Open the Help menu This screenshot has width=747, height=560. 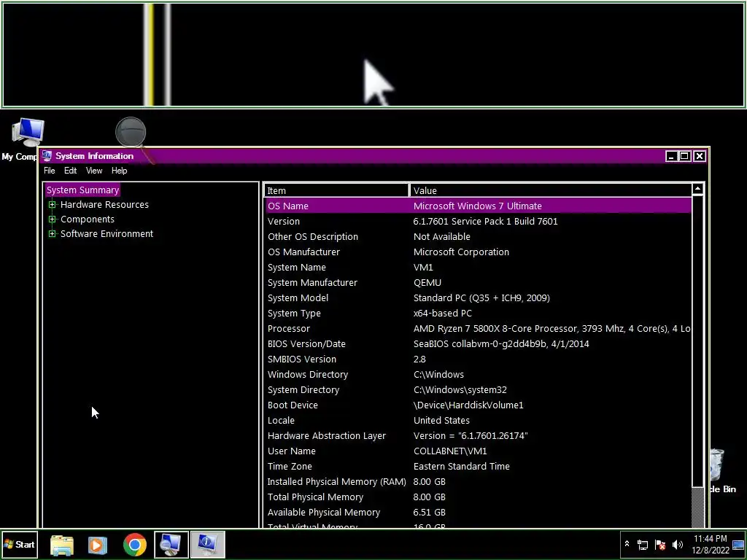119,171
